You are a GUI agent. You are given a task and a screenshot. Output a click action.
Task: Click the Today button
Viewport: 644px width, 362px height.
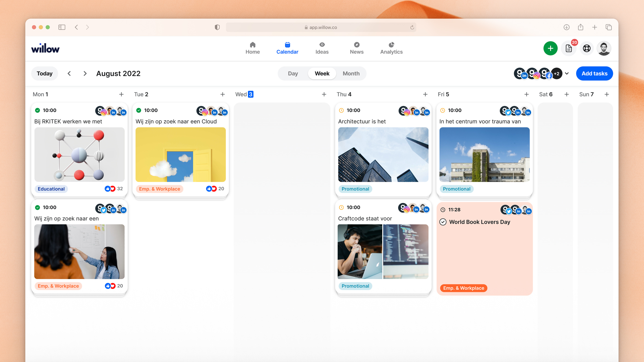[x=44, y=74]
